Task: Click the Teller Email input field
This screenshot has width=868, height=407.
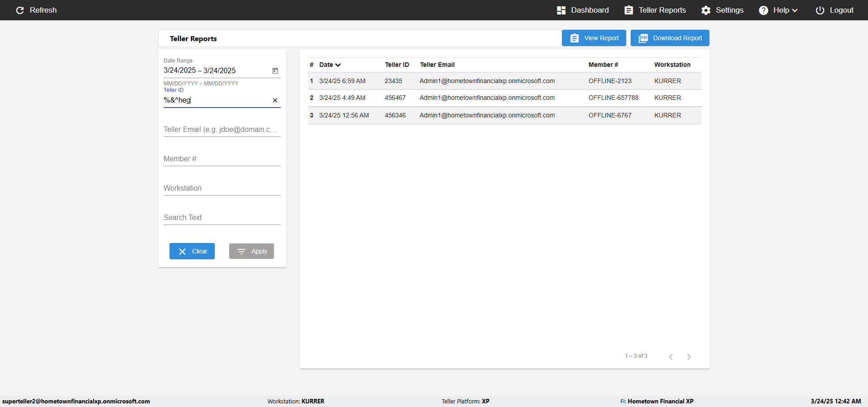Action: click(x=222, y=130)
